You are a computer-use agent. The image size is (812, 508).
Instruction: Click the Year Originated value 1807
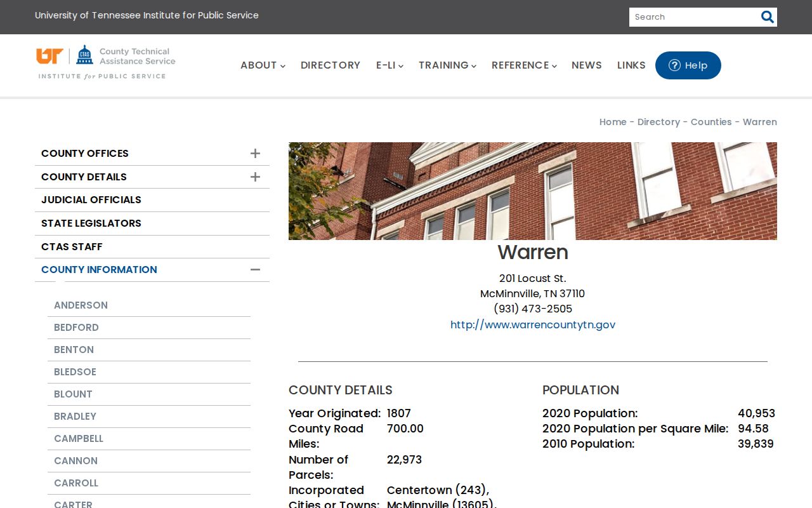point(399,413)
